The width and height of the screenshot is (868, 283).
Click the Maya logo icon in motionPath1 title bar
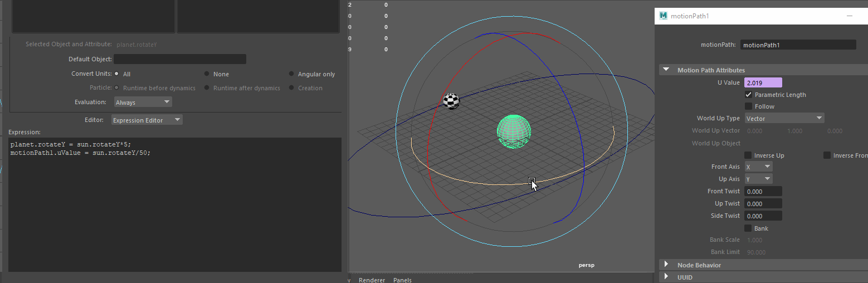coord(663,16)
